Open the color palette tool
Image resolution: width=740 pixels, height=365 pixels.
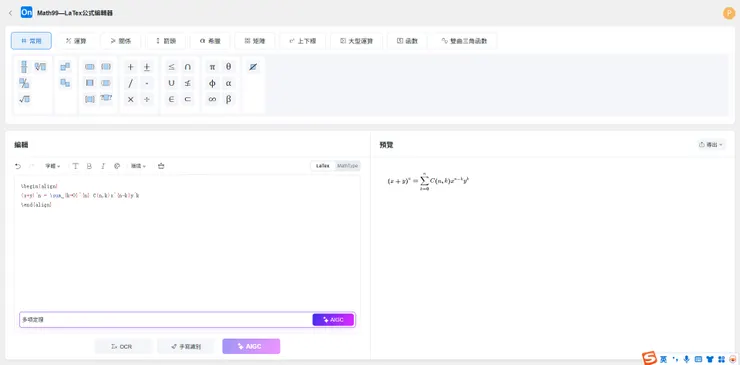117,166
